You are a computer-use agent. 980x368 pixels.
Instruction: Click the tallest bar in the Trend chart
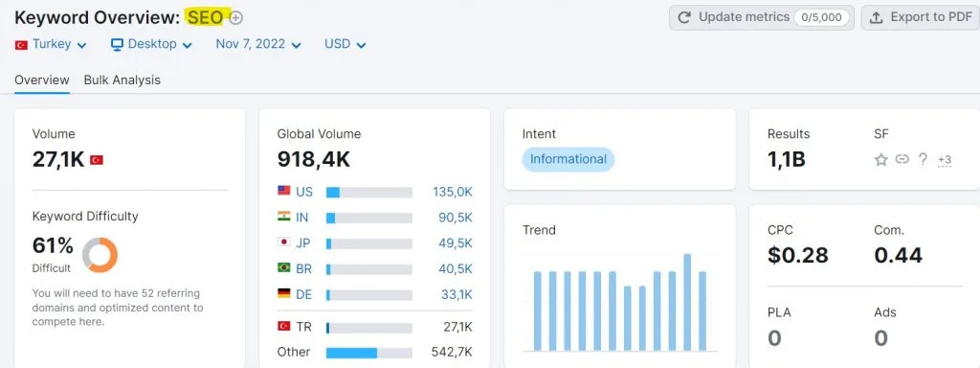click(x=687, y=302)
